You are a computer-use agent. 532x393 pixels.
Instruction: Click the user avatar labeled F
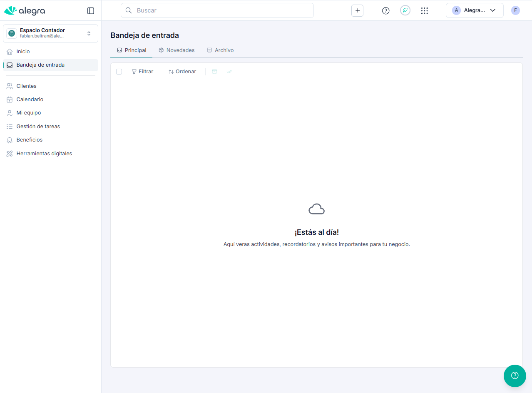click(515, 10)
